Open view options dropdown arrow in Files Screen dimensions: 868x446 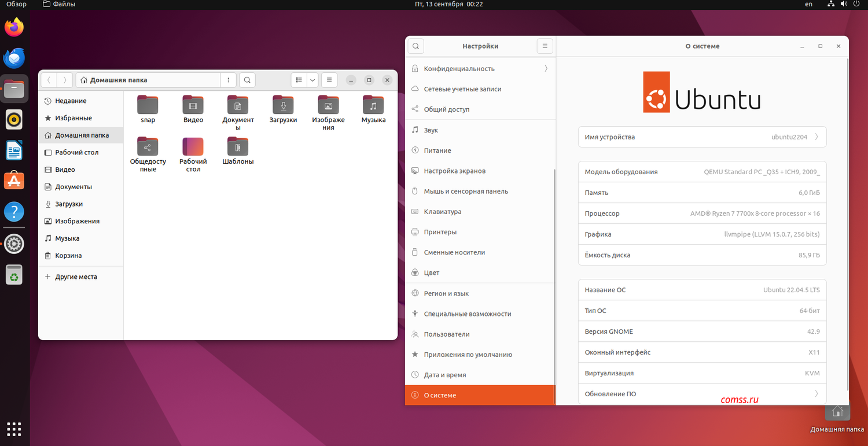pyautogui.click(x=312, y=80)
